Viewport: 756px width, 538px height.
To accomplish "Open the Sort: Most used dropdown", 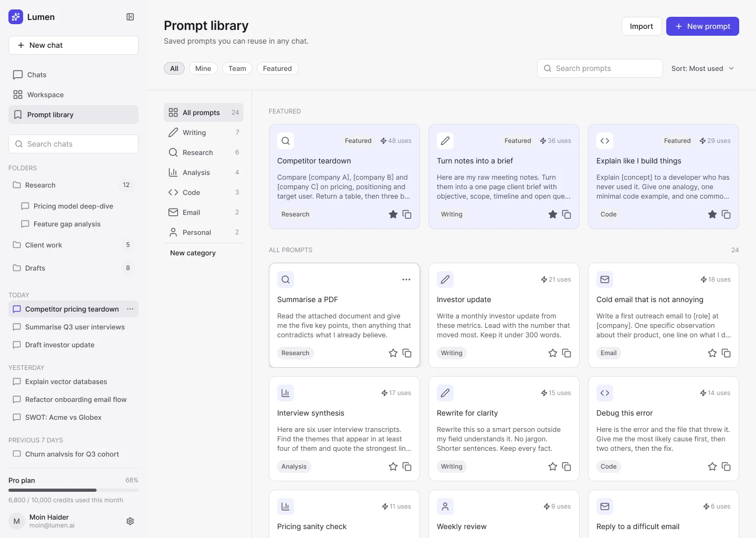I will tap(702, 68).
